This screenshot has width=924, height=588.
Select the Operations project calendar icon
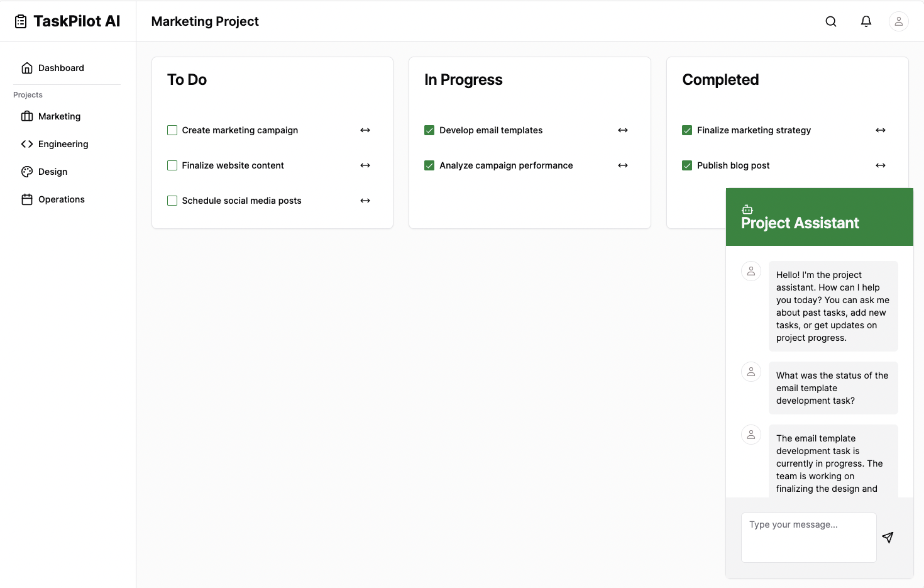[27, 199]
